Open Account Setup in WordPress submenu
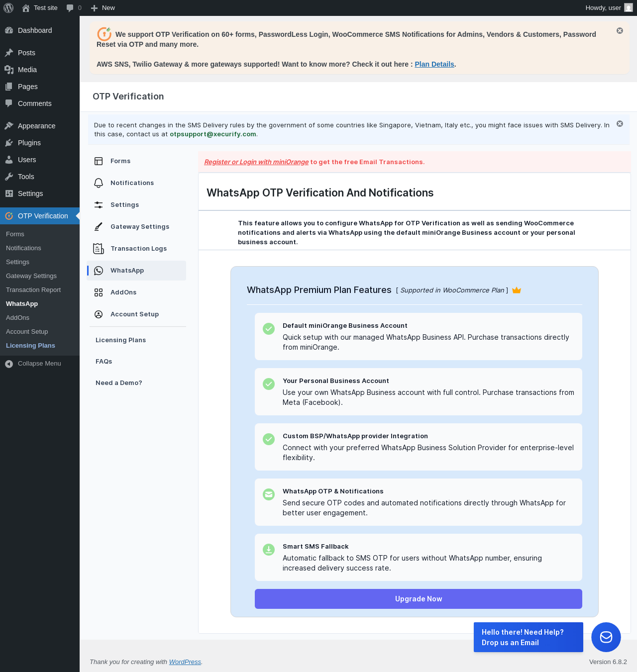 pyautogui.click(x=27, y=332)
